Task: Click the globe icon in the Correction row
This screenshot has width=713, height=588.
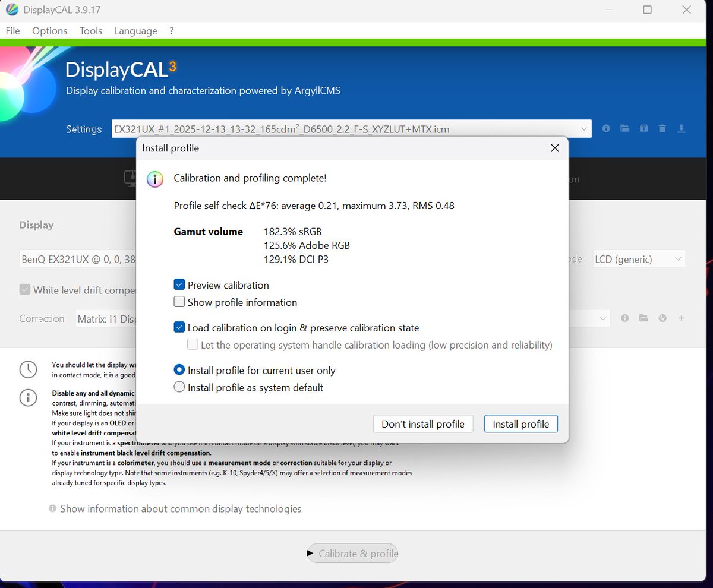Action: point(662,318)
